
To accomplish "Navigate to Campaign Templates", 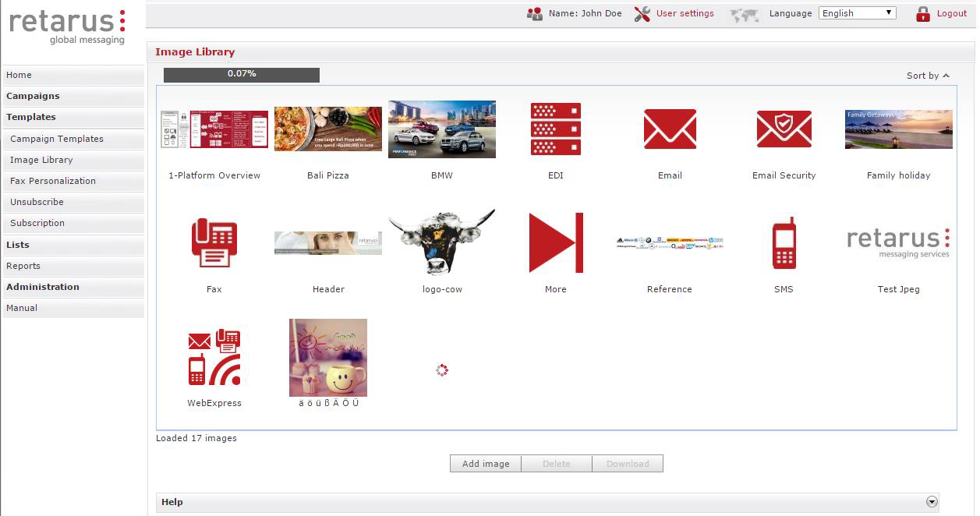I will [56, 139].
